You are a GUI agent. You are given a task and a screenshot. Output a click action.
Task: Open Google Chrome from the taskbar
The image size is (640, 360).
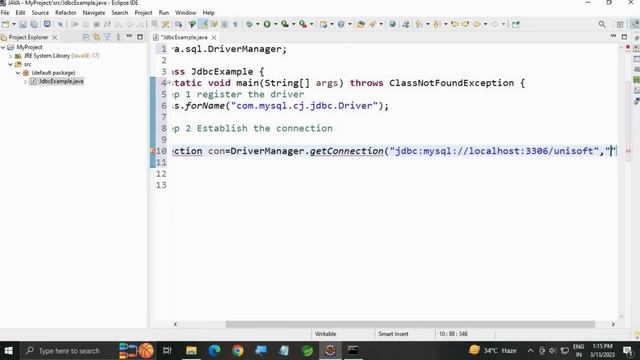pos(238,351)
